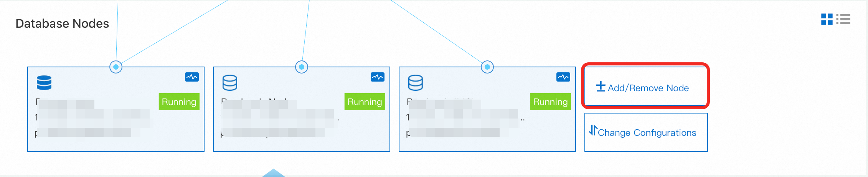Click the Database Nodes heading
Image resolution: width=868 pixels, height=177 pixels.
click(x=62, y=23)
